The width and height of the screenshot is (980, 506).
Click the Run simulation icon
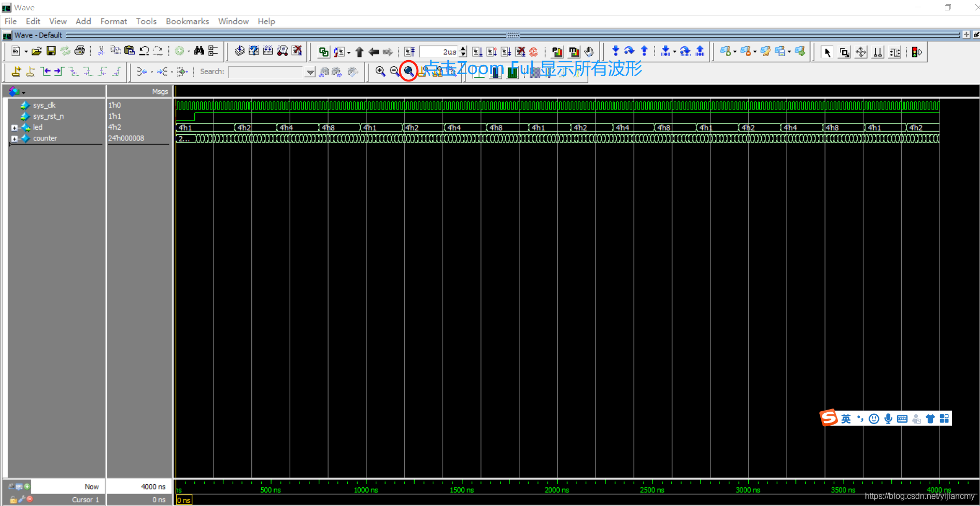477,52
